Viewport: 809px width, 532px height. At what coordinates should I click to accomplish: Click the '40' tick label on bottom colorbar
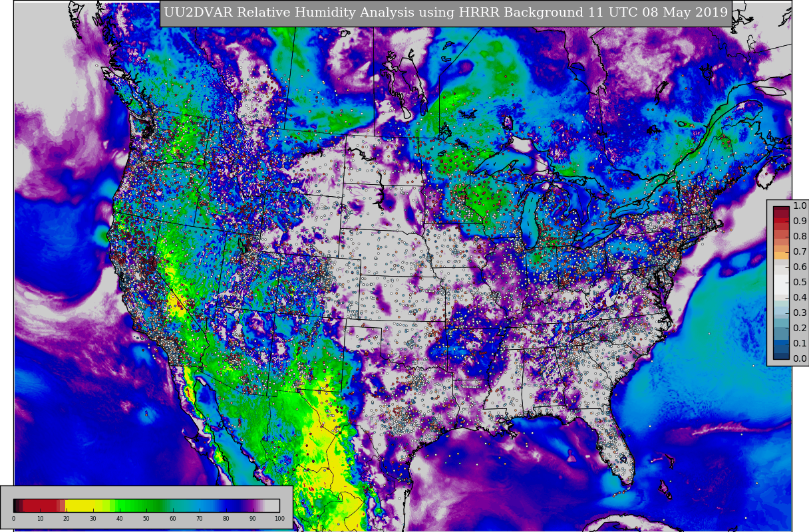[120, 519]
